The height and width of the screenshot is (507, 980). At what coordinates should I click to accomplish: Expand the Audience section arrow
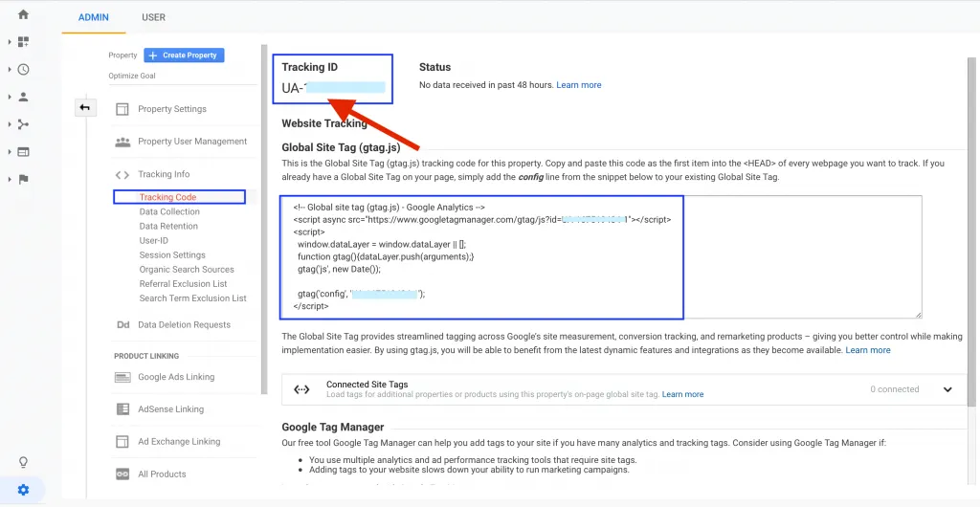point(10,97)
